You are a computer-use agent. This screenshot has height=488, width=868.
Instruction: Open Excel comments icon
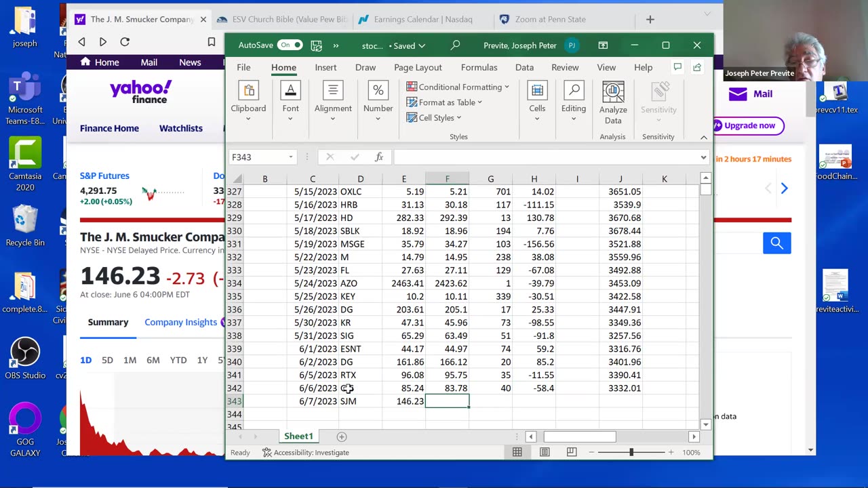677,67
